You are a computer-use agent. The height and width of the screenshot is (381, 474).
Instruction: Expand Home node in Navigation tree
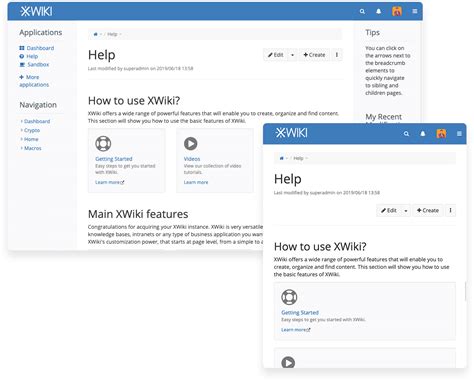pos(22,139)
